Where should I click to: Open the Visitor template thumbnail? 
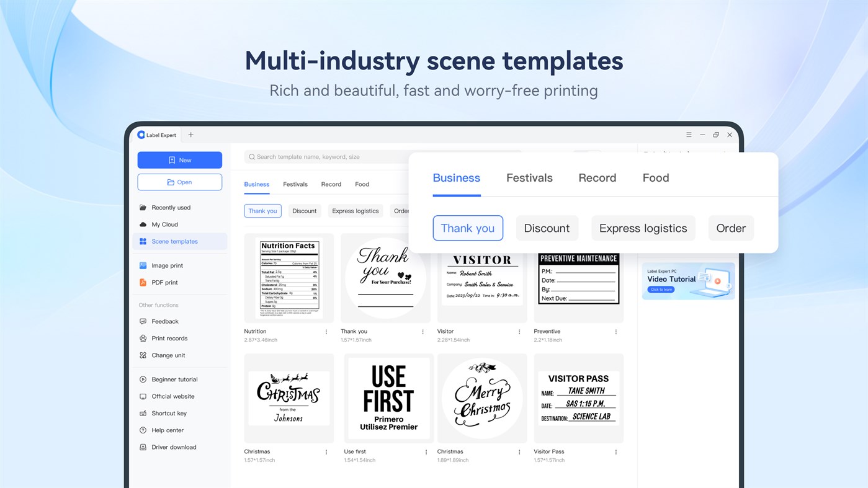tap(482, 287)
